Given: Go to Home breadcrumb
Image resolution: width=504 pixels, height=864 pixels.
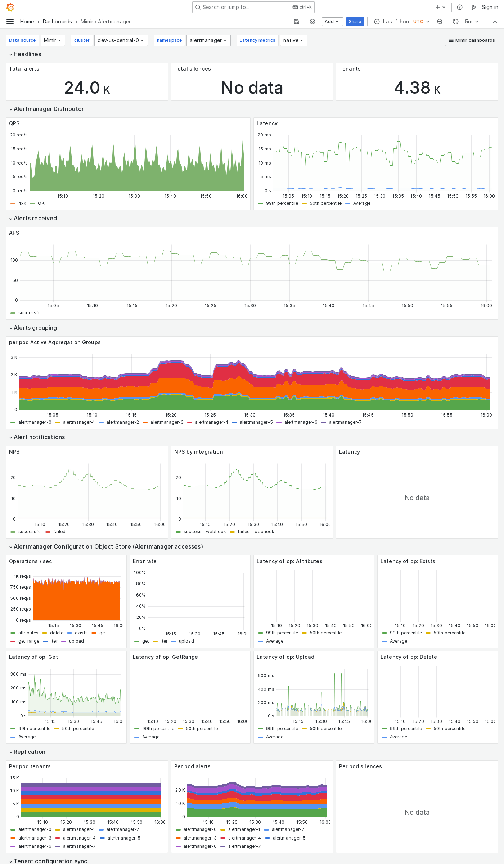Looking at the screenshot, I should (27, 22).
